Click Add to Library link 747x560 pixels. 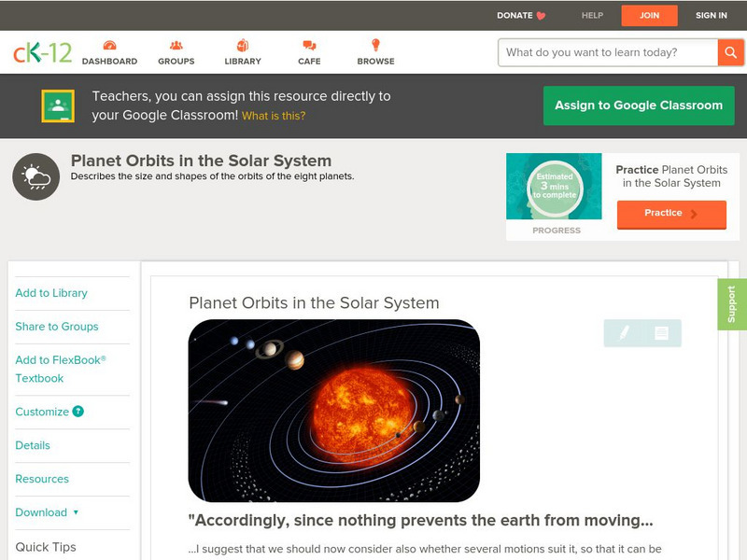pos(51,293)
